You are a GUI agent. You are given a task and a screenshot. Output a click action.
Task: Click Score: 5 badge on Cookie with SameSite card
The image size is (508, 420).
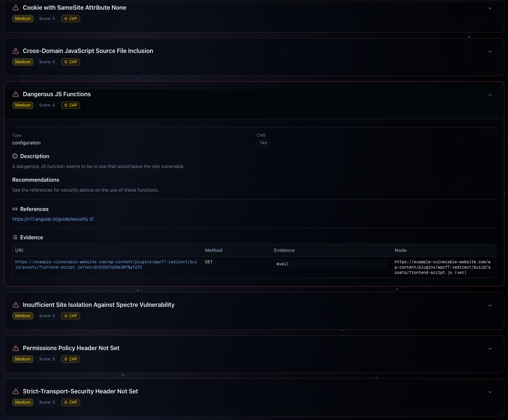click(47, 19)
